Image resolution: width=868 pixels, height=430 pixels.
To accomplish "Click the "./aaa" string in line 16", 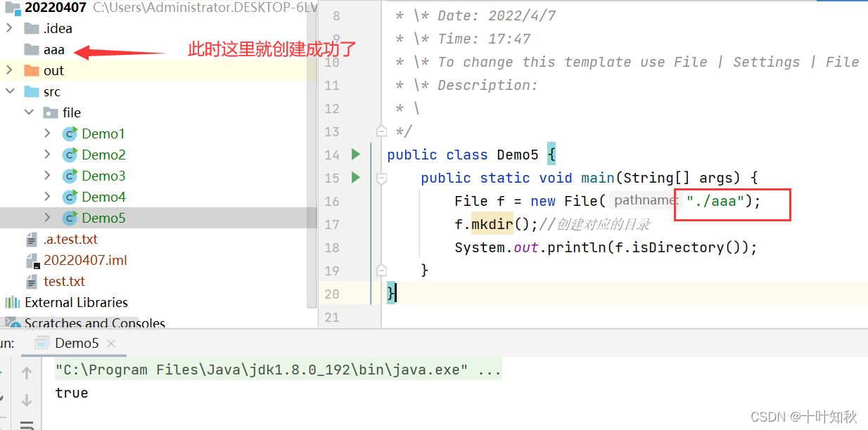I will pyautogui.click(x=715, y=201).
